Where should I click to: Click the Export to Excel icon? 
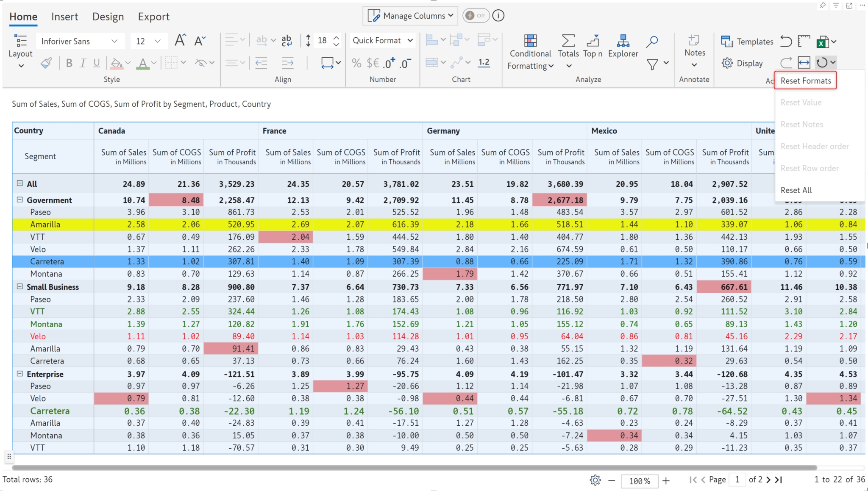[x=822, y=42]
